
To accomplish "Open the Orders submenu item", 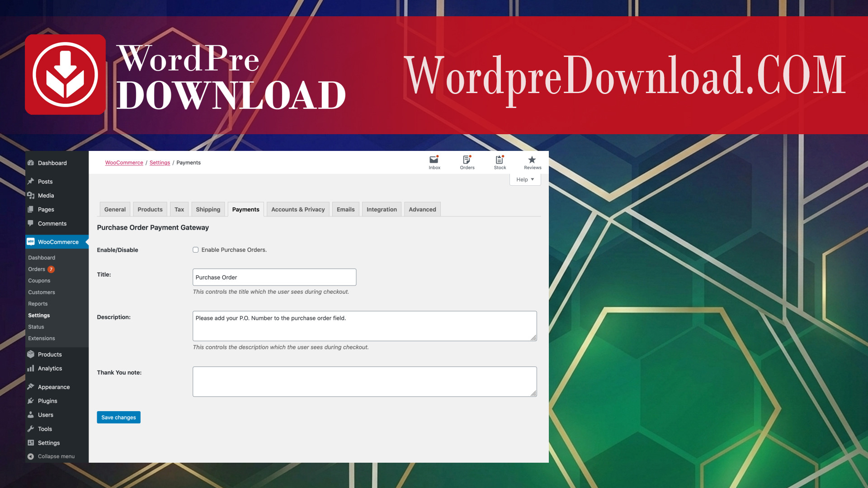I will pos(37,269).
